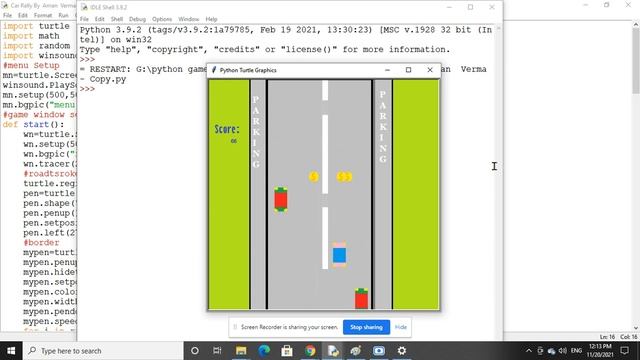Open Microsoft Edge from taskbar

point(264,351)
